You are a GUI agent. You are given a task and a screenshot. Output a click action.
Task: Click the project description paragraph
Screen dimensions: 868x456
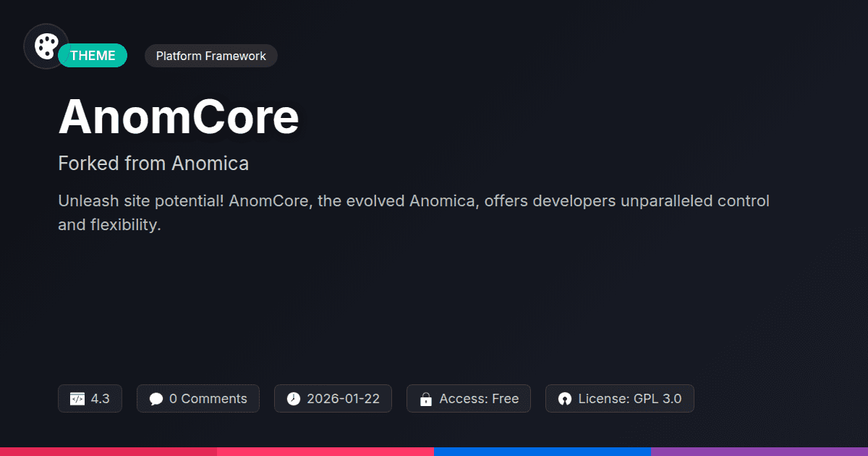[413, 212]
